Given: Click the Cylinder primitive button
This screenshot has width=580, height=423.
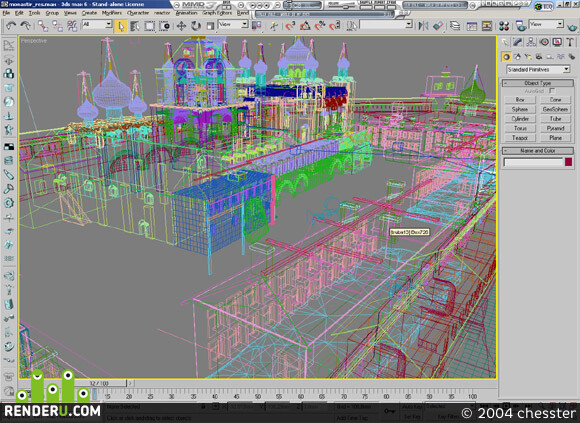Looking at the screenshot, I should pos(520,119).
